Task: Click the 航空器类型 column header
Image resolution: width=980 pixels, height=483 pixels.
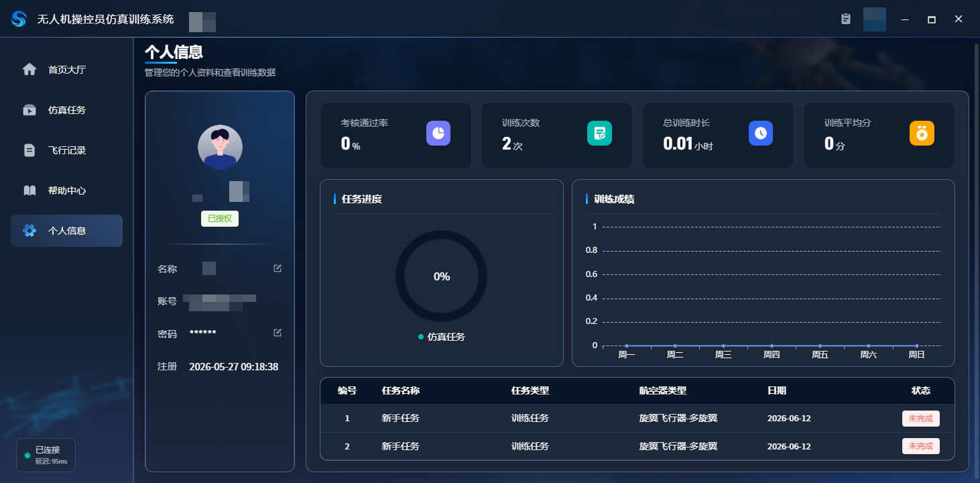Action: (x=663, y=390)
